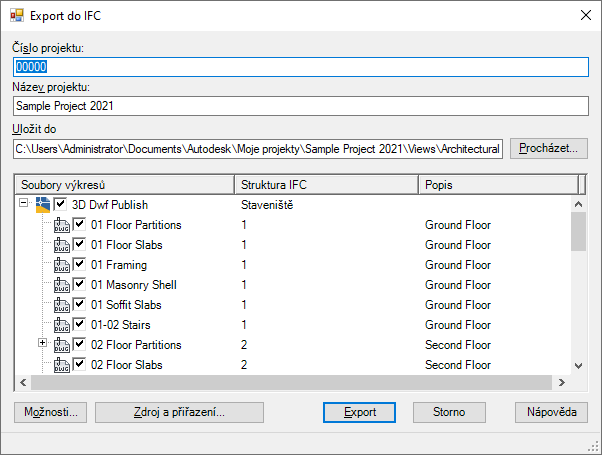The width and height of the screenshot is (602, 455).
Task: Click the Popis column header
Action: pyautogui.click(x=497, y=185)
